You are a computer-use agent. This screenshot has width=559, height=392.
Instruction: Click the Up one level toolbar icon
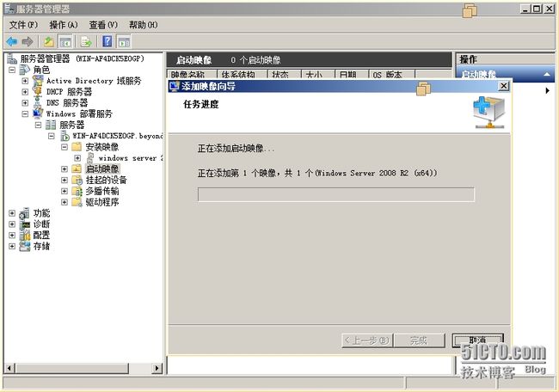[x=49, y=42]
